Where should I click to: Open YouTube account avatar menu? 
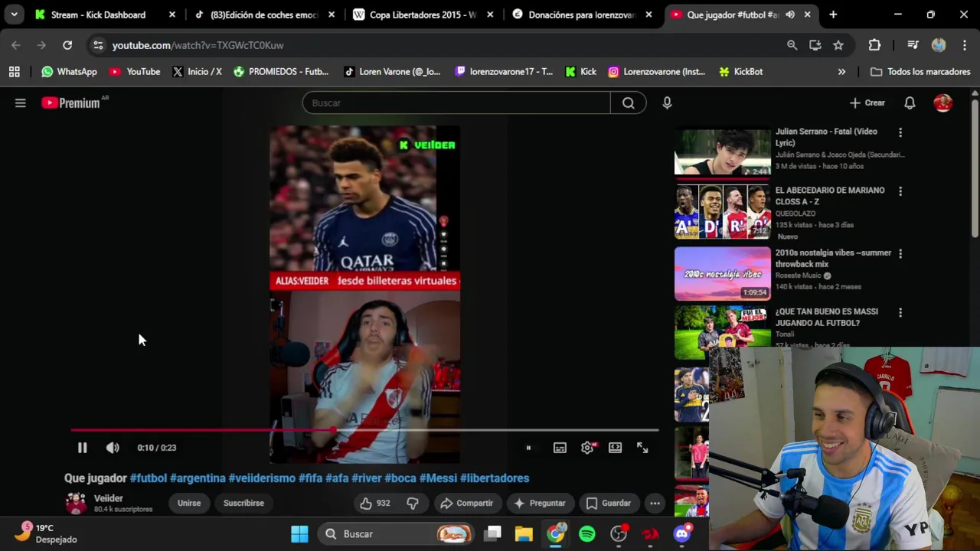(943, 103)
